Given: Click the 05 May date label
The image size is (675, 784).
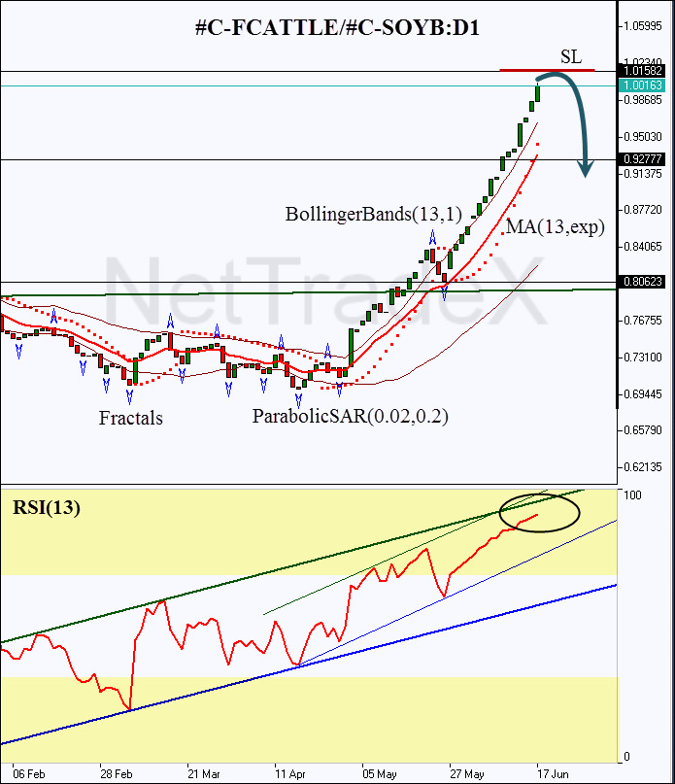Looking at the screenshot, I should point(380,774).
